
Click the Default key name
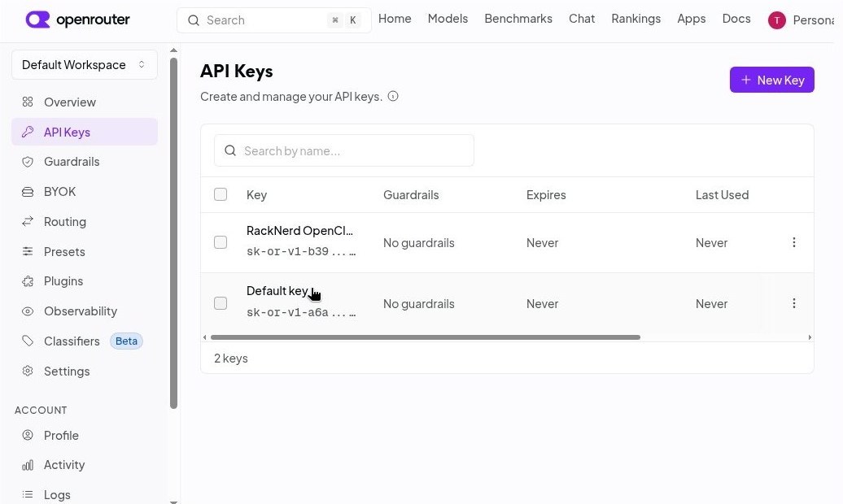(x=277, y=291)
